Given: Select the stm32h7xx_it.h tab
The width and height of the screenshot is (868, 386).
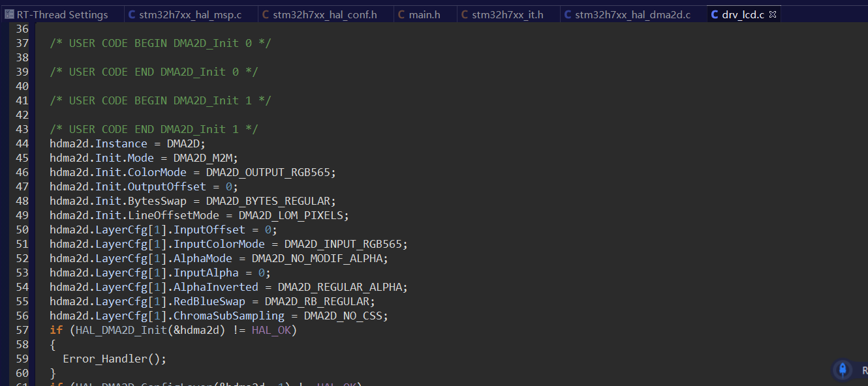Looking at the screenshot, I should [508, 14].
